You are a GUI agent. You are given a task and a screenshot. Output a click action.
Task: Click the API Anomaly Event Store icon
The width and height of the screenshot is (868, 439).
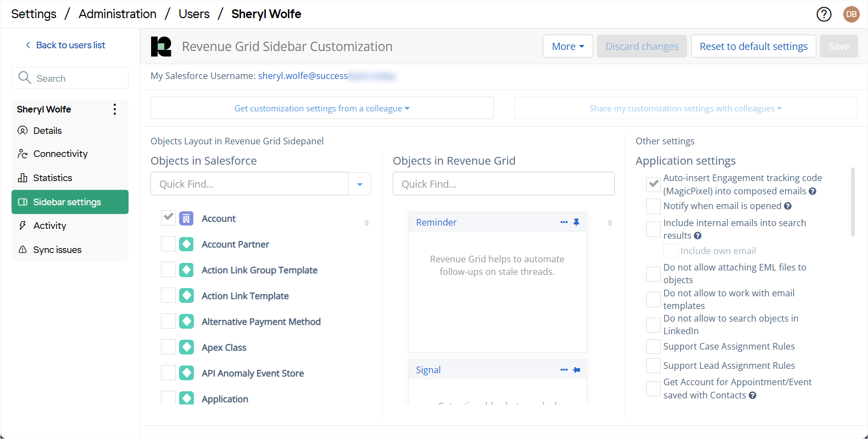[x=186, y=373]
